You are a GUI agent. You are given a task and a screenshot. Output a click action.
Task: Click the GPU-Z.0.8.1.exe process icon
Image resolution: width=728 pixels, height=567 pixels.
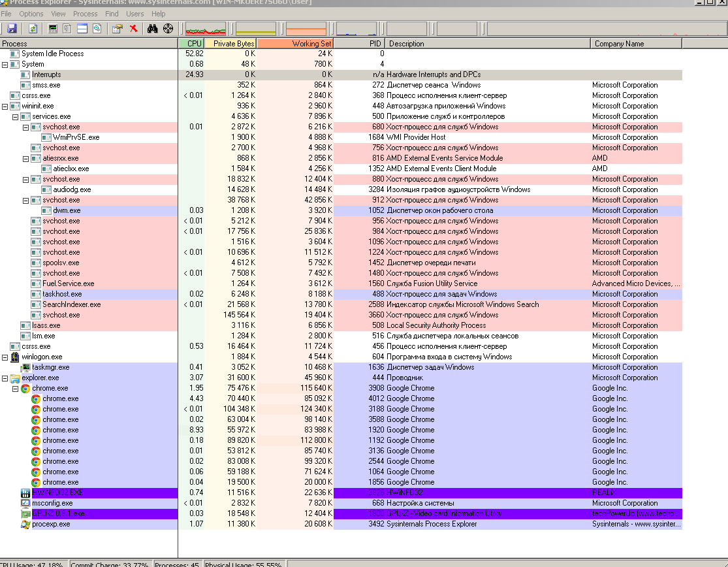(25, 513)
